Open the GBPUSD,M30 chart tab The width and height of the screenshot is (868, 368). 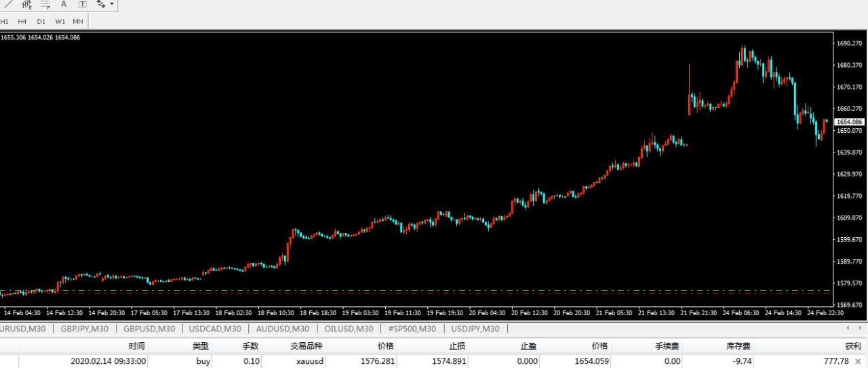[x=149, y=329]
